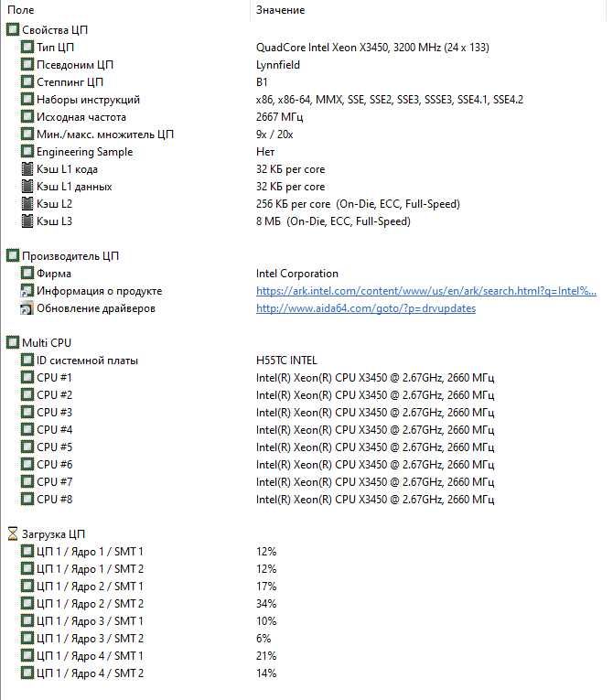The image size is (613, 700).
Task: Click the Значение column header
Action: (280, 10)
